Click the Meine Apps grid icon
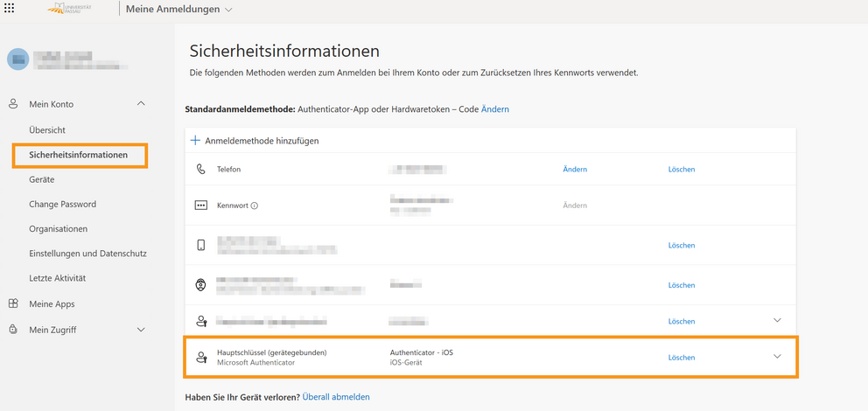868x411 pixels. [x=13, y=303]
